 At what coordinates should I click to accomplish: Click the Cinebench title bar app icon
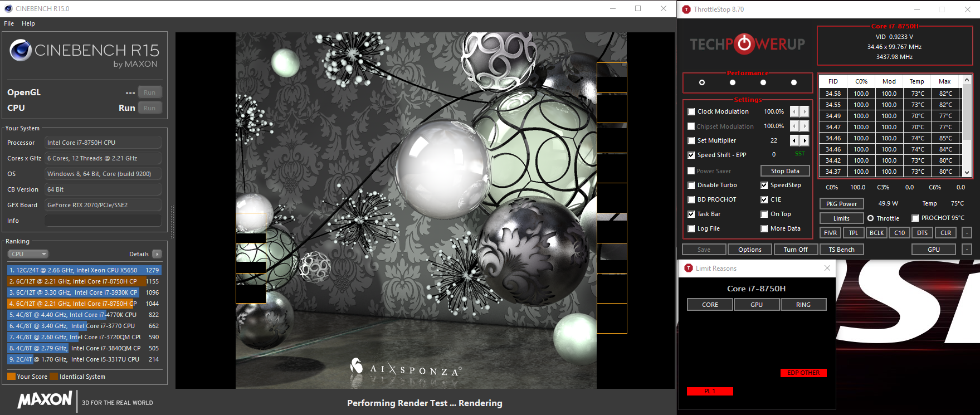(x=8, y=8)
